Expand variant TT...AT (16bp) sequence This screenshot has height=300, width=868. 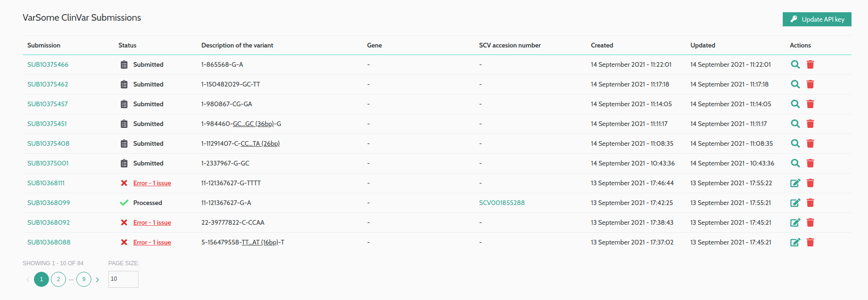(260, 242)
